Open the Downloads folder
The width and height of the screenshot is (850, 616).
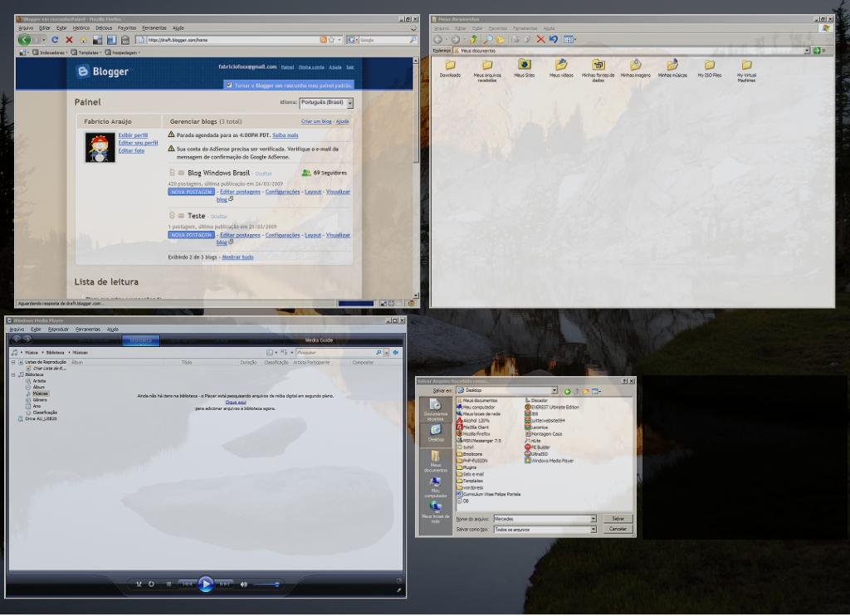point(450,69)
